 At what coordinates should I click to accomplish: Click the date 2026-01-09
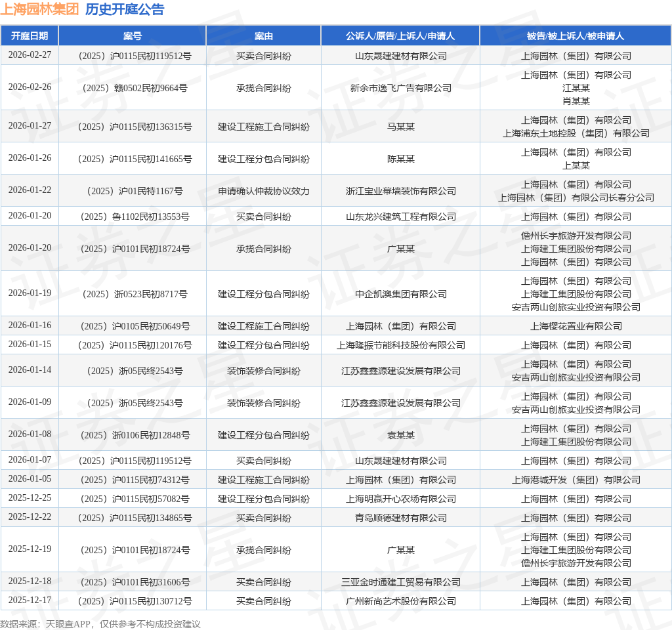[30, 402]
